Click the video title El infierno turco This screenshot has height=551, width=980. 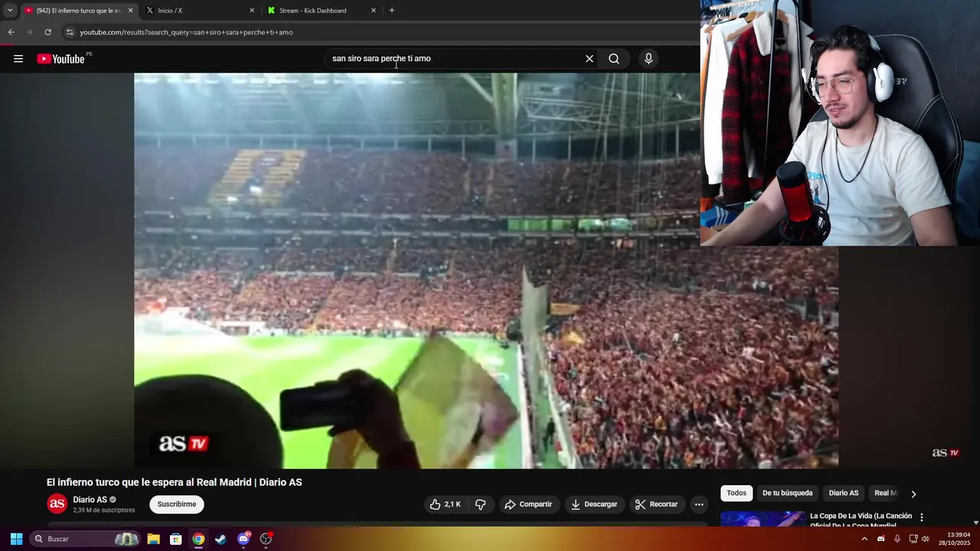tap(175, 482)
